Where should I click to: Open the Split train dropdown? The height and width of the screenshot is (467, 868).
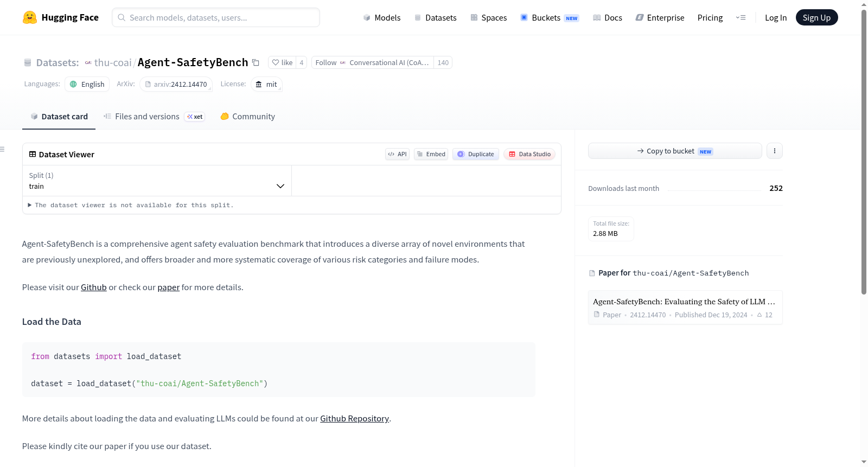point(157,181)
